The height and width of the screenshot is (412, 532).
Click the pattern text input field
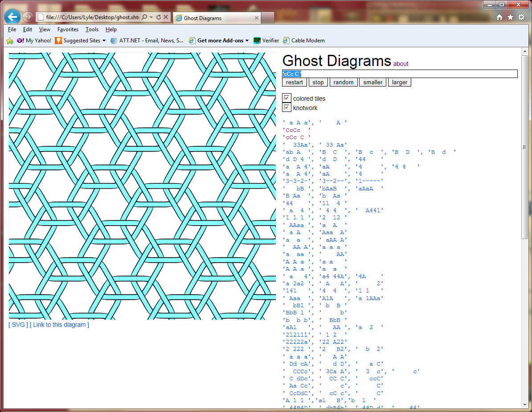[x=400, y=74]
